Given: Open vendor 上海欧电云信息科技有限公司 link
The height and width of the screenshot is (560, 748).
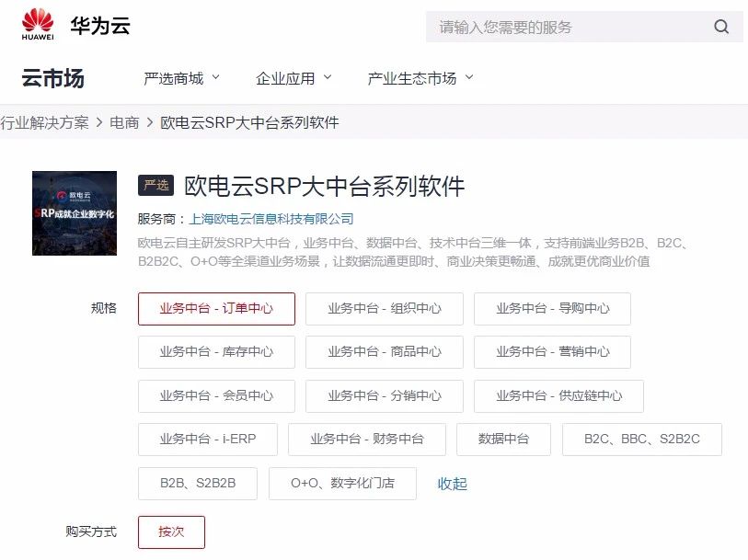Looking at the screenshot, I should click(271, 219).
